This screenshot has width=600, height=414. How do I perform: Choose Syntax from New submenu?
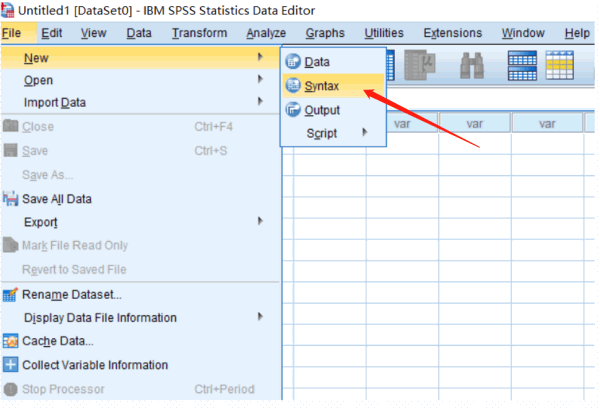[333, 86]
